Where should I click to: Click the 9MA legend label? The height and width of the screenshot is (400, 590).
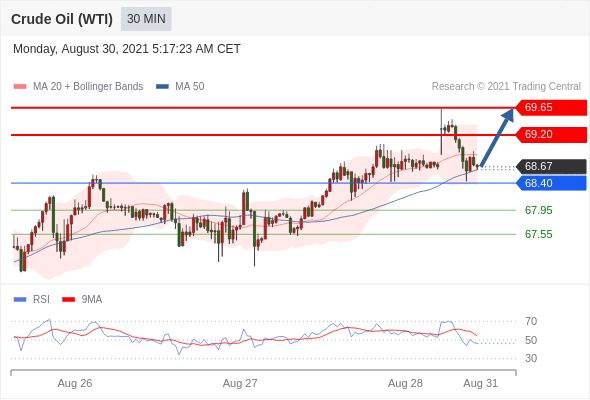point(92,300)
